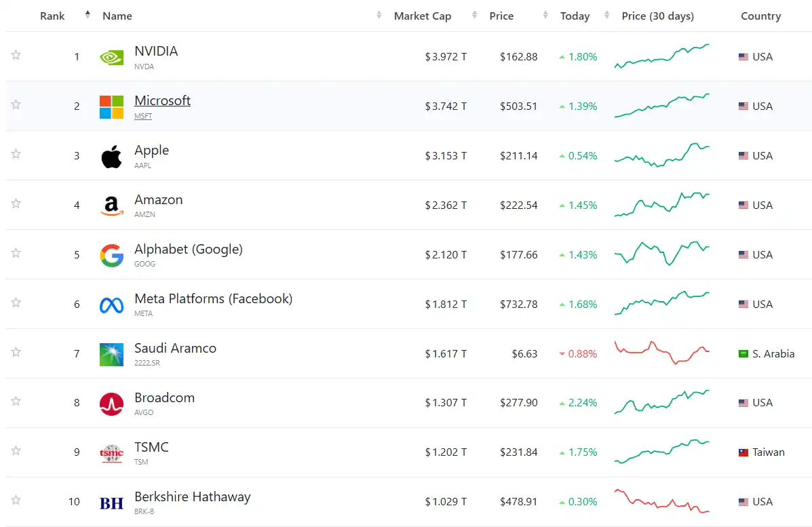Star Apple as a favorite
The width and height of the screenshot is (812, 527).
(16, 154)
